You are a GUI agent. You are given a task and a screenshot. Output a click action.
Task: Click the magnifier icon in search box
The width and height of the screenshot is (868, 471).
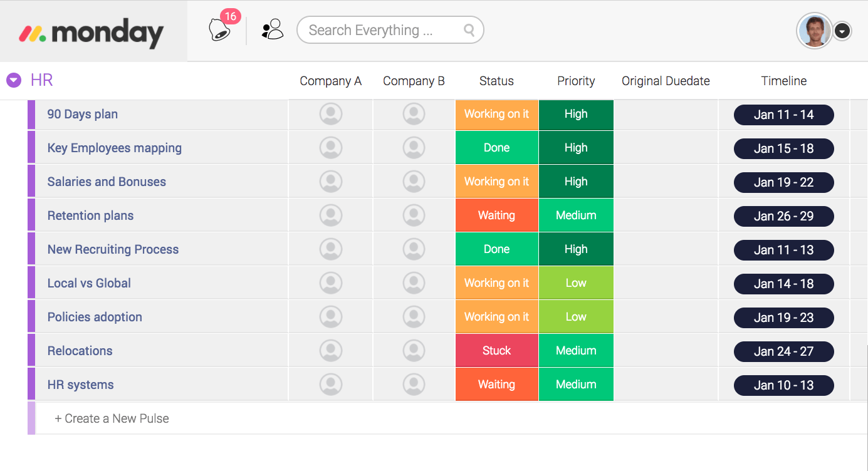[469, 30]
